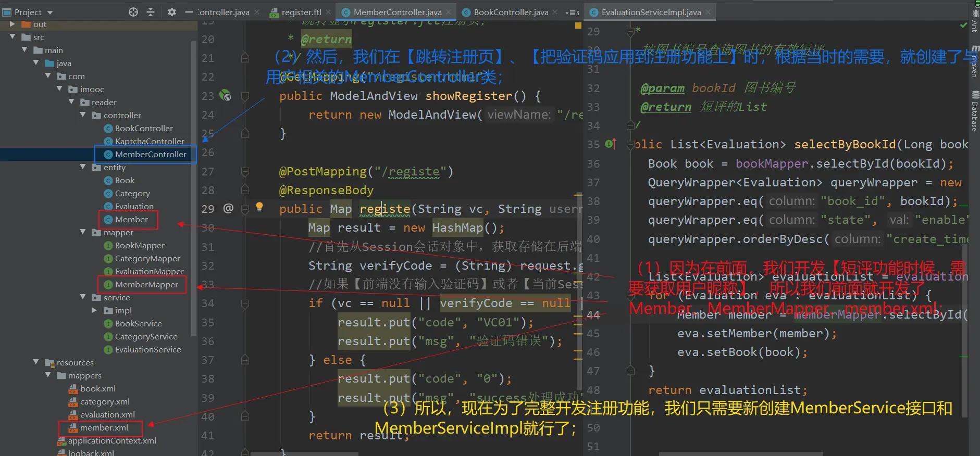Viewport: 980px width, 456px height.
Task: Click the @ResponseBody annotation on line 28
Action: pyautogui.click(x=326, y=190)
